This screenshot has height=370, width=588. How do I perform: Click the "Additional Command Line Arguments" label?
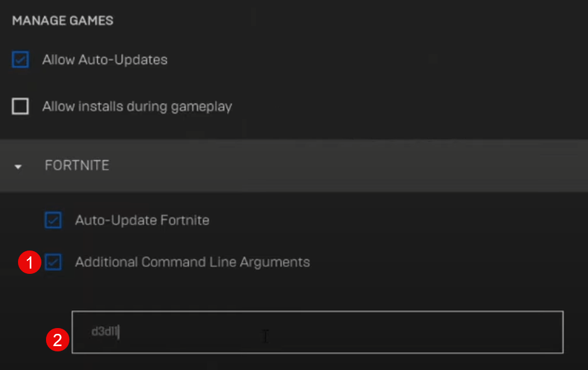[x=192, y=262]
